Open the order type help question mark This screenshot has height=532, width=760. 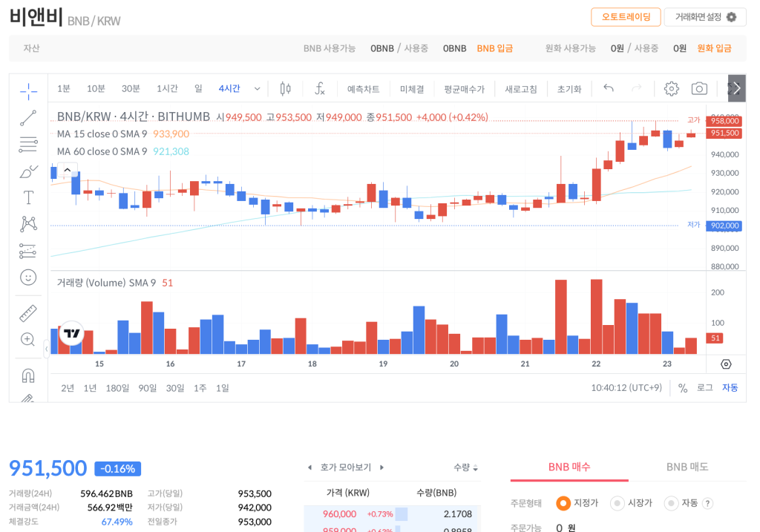point(707,503)
